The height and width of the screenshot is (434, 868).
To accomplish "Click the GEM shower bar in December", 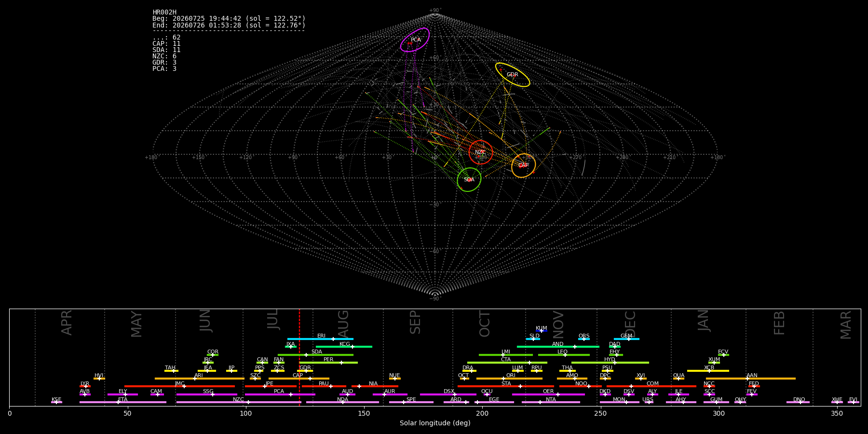I will [x=626, y=339].
